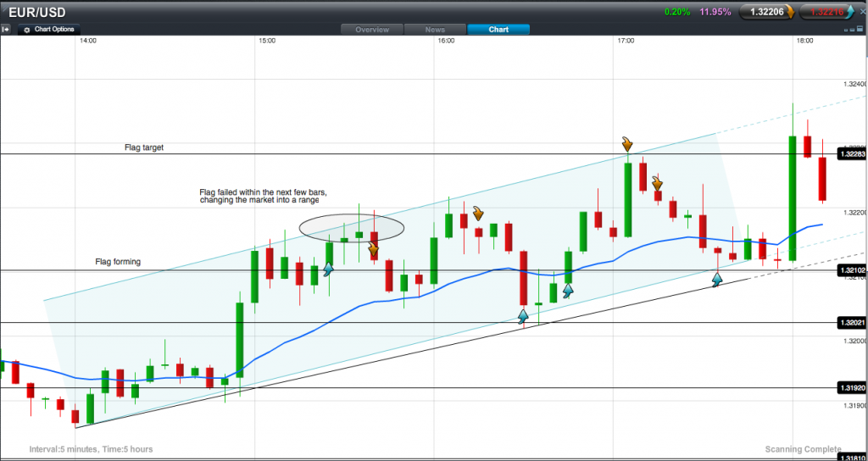Click the blue buy arrow near 17:30 on trendline
Image resolution: width=868 pixels, height=461 pixels.
(x=717, y=278)
